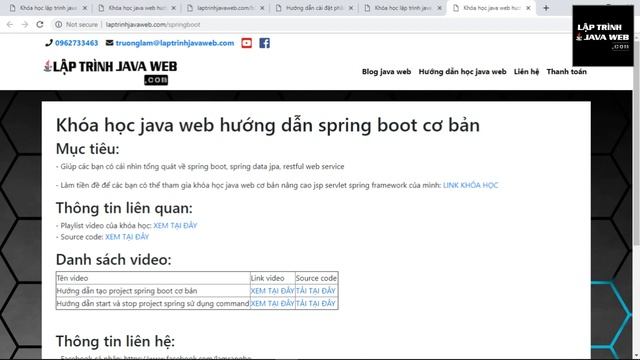The image size is (640, 360).
Task: Click the YouTube icon in header
Action: click(x=247, y=43)
